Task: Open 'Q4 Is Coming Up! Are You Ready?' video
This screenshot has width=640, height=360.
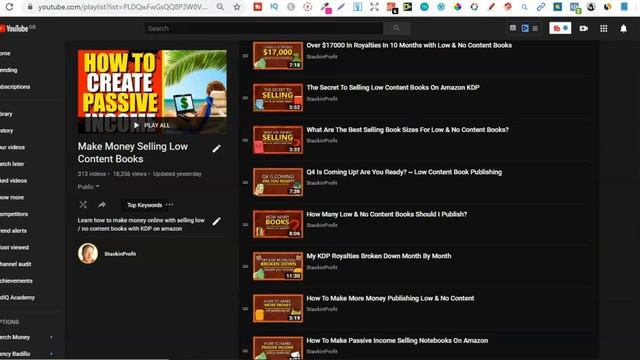Action: (404, 172)
